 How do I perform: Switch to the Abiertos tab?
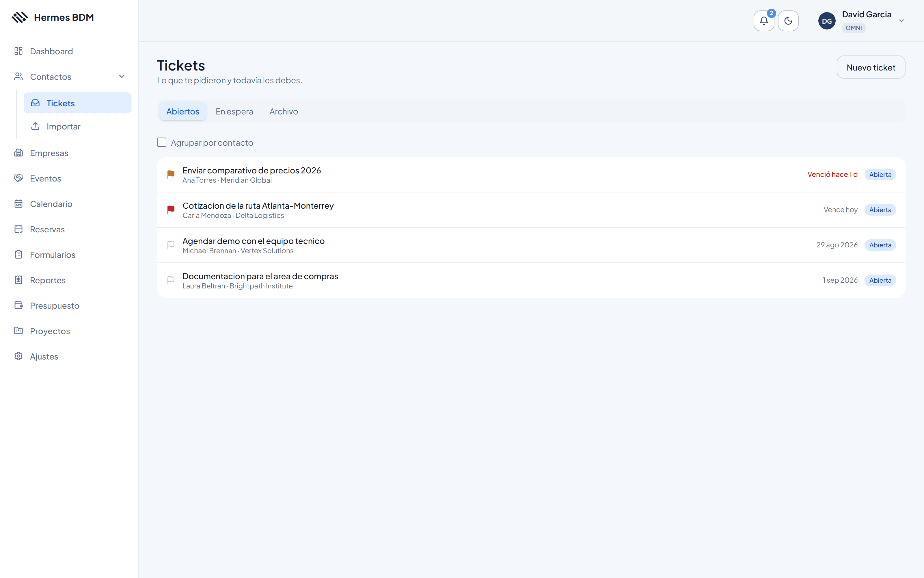coord(182,111)
